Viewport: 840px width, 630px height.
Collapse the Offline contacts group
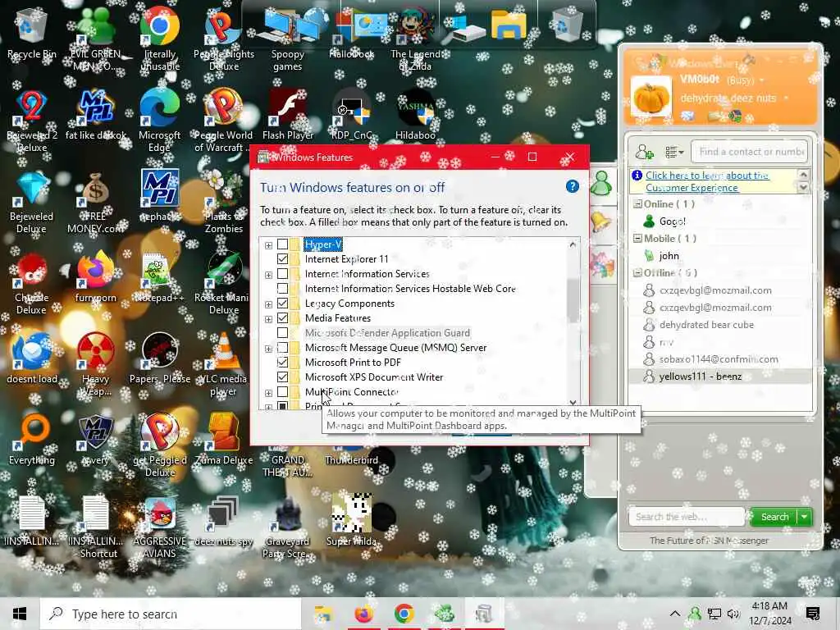pyautogui.click(x=637, y=272)
